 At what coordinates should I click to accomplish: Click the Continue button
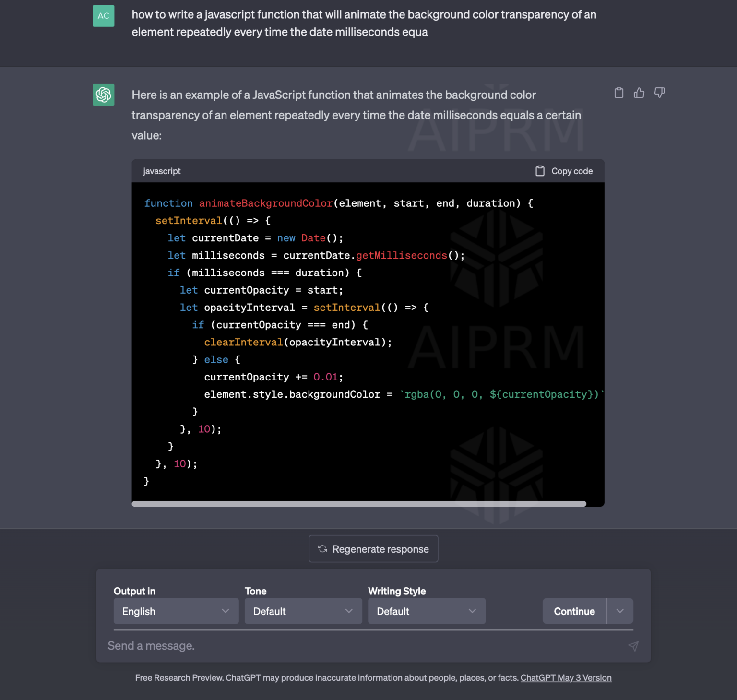tap(574, 611)
